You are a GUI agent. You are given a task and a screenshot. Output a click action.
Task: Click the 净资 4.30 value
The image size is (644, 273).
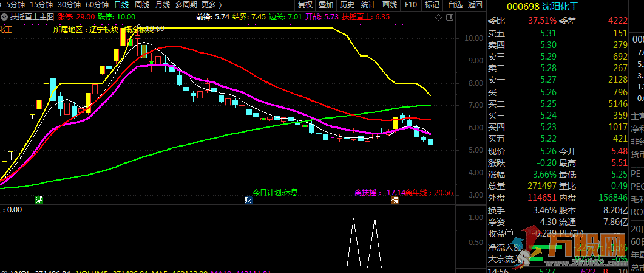click(x=547, y=223)
